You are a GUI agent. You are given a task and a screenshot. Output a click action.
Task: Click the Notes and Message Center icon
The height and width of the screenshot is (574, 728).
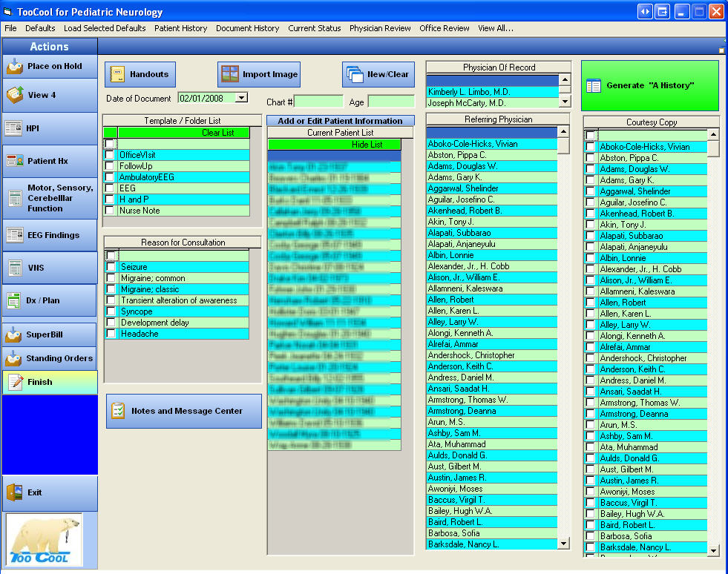pyautogui.click(x=118, y=411)
